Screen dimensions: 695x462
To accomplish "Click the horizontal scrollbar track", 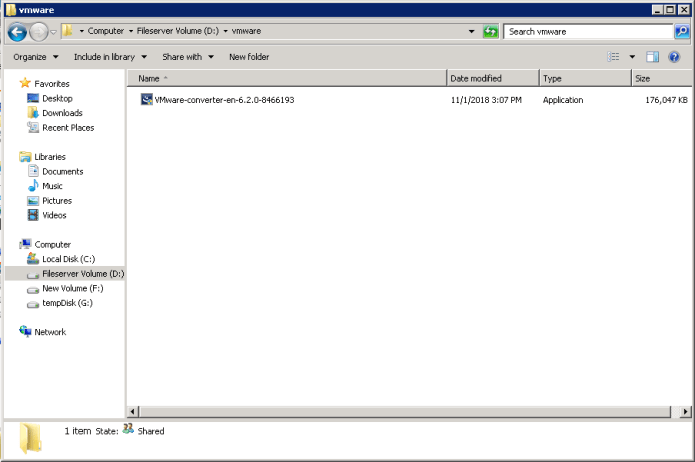I will (x=400, y=411).
